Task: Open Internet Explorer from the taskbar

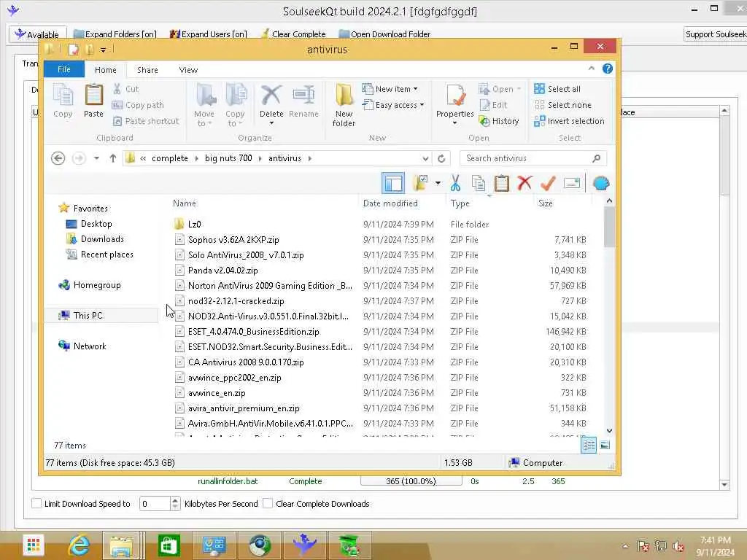Action: pos(79,545)
